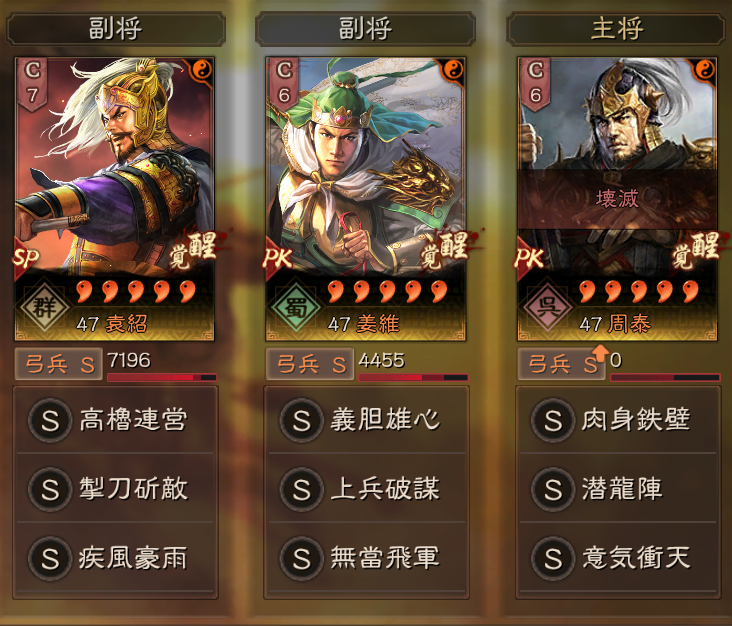732x626 pixels.
Task: Open the 義胆雄心 skill entry
Action: 366,419
